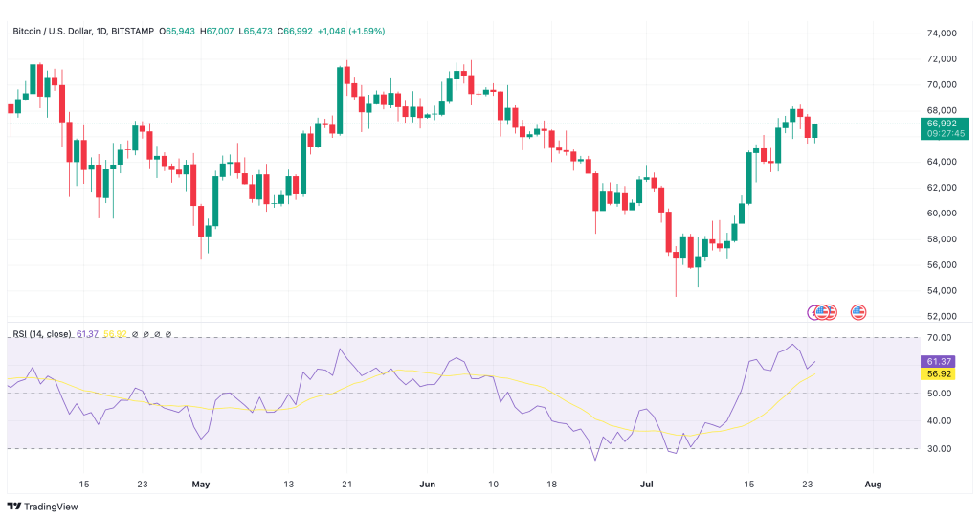Click the May label on time axis

(x=201, y=484)
